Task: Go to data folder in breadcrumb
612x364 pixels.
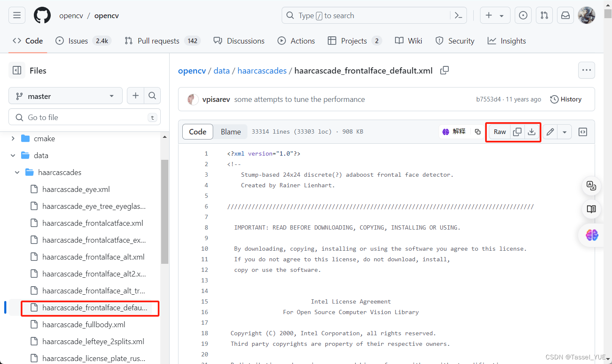Action: (222, 71)
